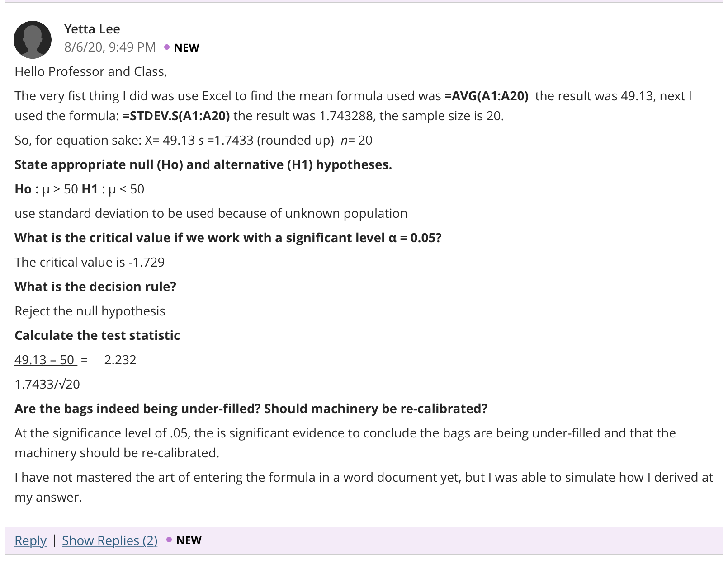728x564 pixels.
Task: Click the purple dot beside Show Replies
Action: pyautogui.click(x=169, y=540)
